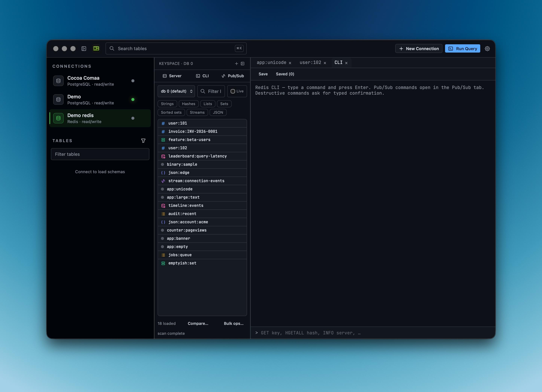Screen dimensions: 542x392
Task: Open the Pub/Sub tab
Action: [232, 76]
